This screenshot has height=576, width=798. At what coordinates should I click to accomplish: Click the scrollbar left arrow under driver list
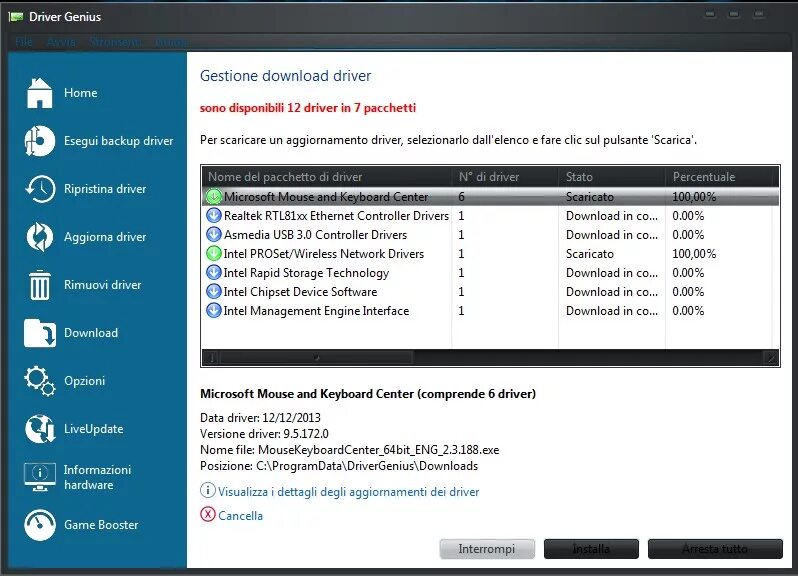(212, 358)
